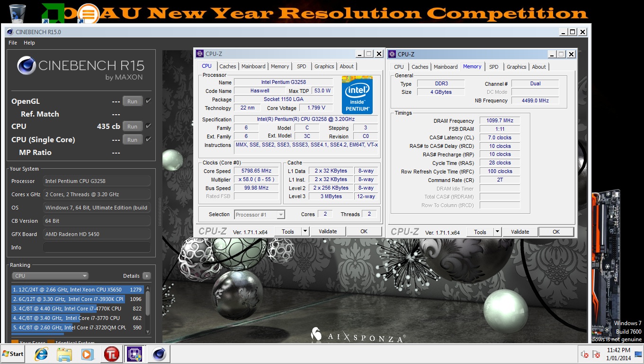Launch Windows Media Player from taskbar
This screenshot has height=364, width=644.
click(x=87, y=354)
